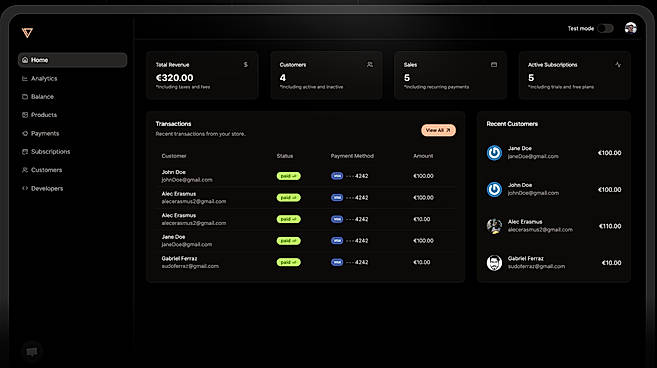Click the Amount column header
Screen dimensions: 657x368
(423, 156)
